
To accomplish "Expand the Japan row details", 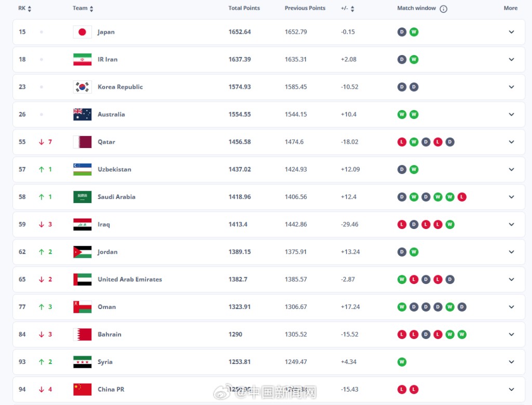I will click(511, 32).
